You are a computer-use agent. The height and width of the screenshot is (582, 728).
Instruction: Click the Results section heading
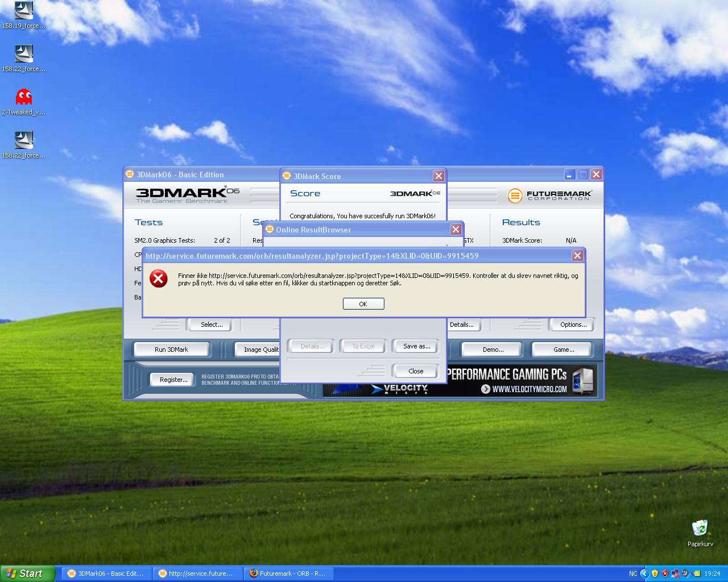coord(521,222)
